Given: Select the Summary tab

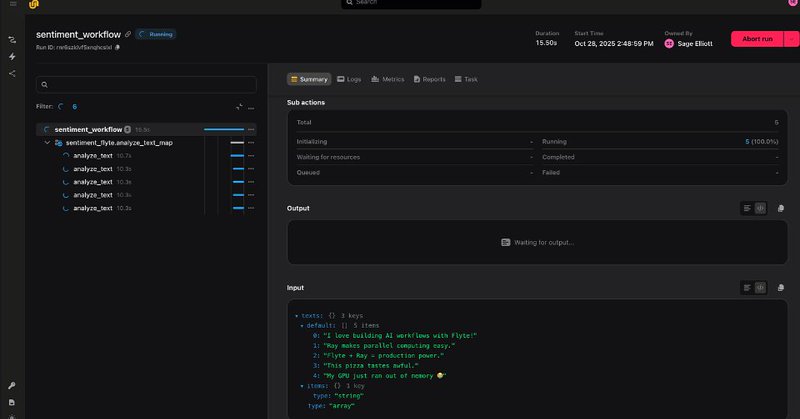Looking at the screenshot, I should tap(309, 79).
